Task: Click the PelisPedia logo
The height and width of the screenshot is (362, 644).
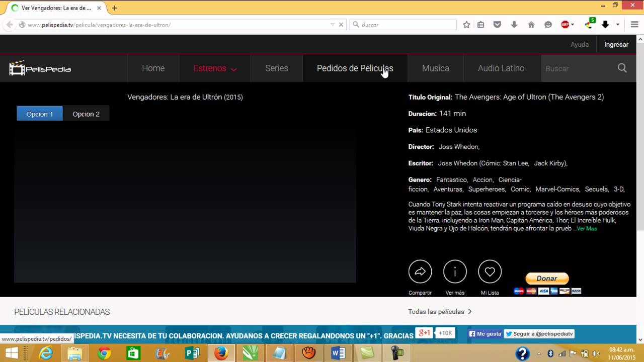Action: (40, 68)
